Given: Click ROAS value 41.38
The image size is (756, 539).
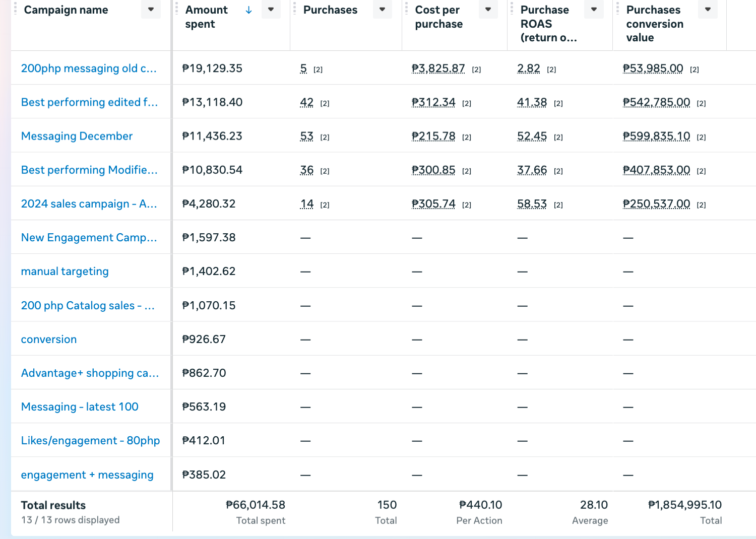Looking at the screenshot, I should pos(532,102).
